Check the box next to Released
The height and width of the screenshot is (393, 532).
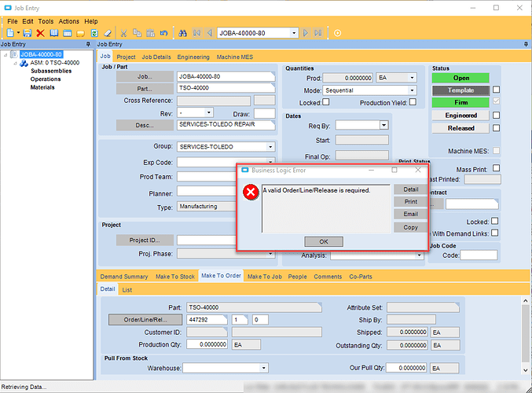(496, 128)
